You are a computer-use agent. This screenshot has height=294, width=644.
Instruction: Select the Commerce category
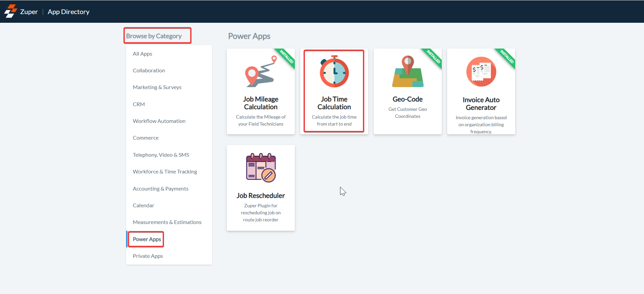point(169,138)
